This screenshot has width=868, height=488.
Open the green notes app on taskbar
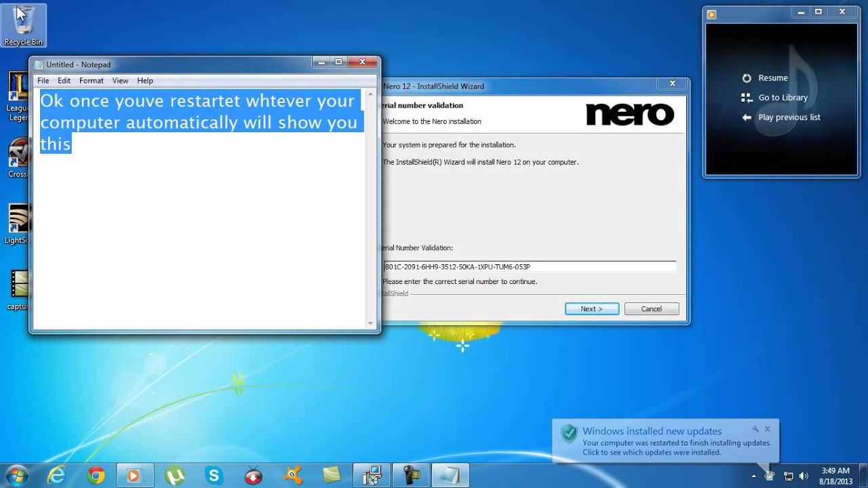[332, 476]
